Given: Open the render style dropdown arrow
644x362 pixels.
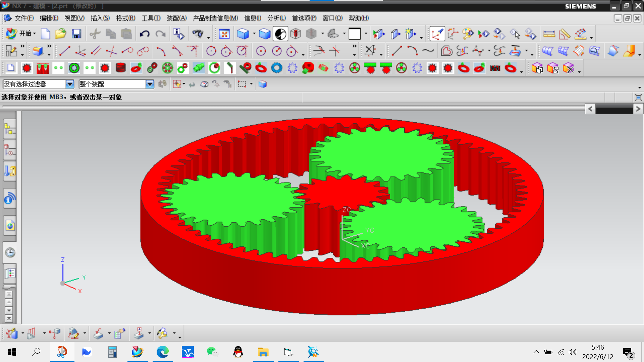Looking at the screenshot, I should [254, 34].
